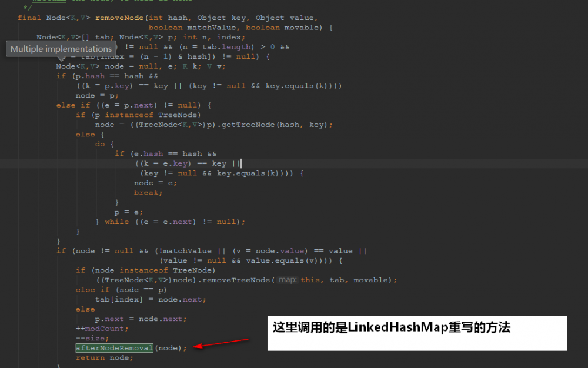Click the Object key parameter
The height and width of the screenshot is (368, 588).
(x=221, y=18)
